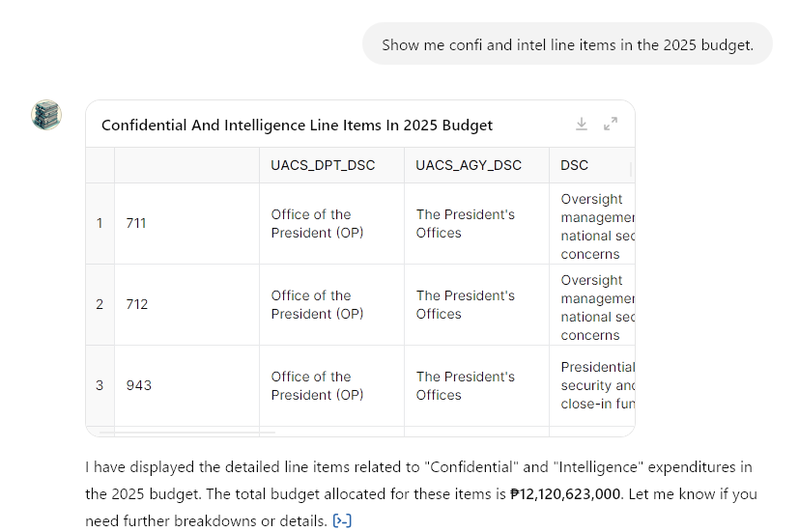
Task: Click The President's Offices cell in row 712
Action: click(x=476, y=304)
